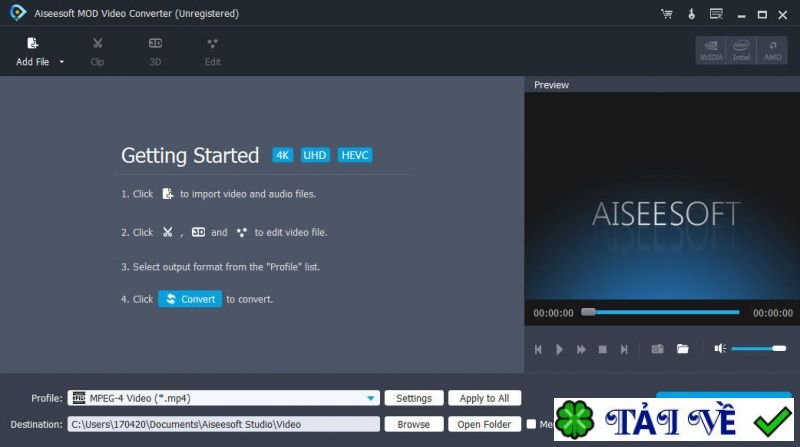The image size is (800, 447).
Task: Open the Edit effects tool
Action: (213, 52)
